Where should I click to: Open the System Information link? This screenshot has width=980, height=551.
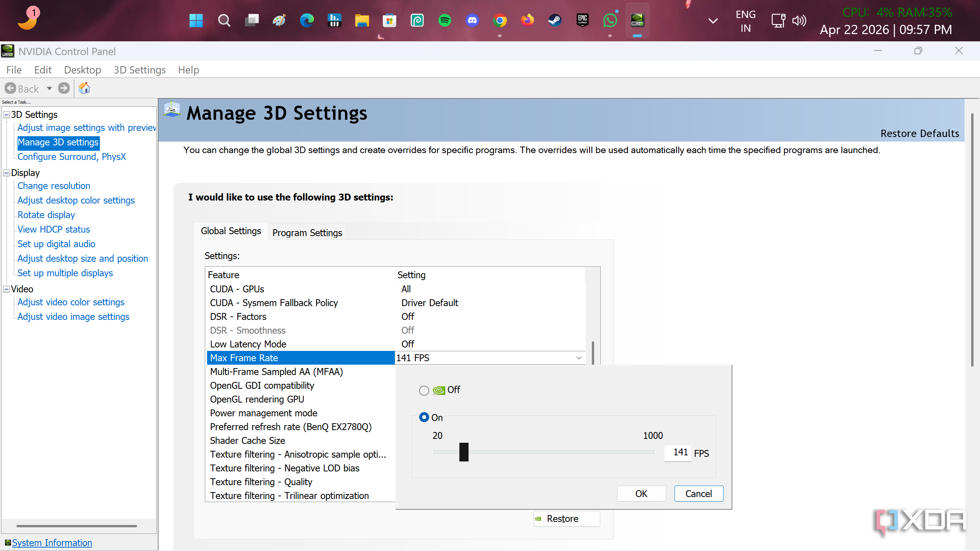(x=52, y=543)
